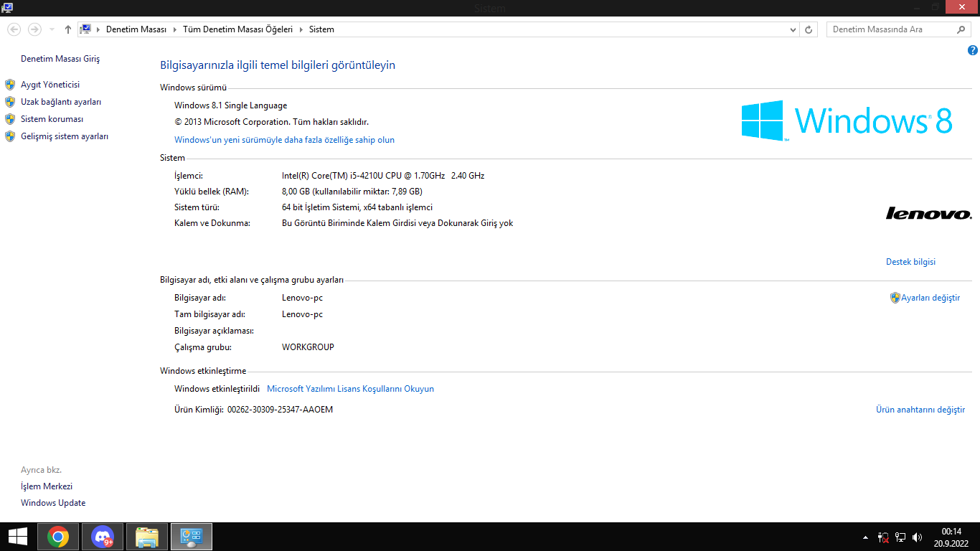The image size is (980, 551).
Task: Navigate to Denetim Masası breadcrumb
Action: pos(136,29)
